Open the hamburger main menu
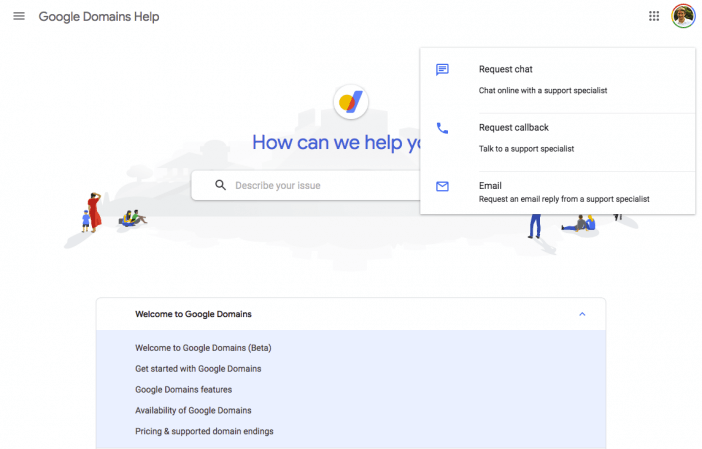This screenshot has width=702, height=449. pyautogui.click(x=19, y=17)
